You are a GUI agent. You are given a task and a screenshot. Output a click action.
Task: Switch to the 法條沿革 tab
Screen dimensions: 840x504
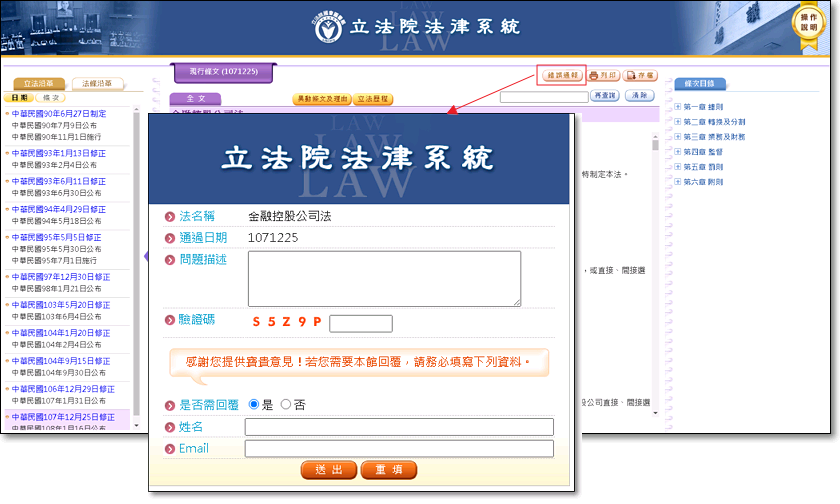point(97,83)
